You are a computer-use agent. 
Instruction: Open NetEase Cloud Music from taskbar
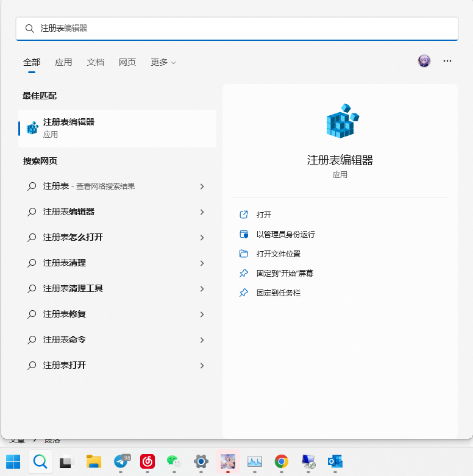click(x=148, y=461)
